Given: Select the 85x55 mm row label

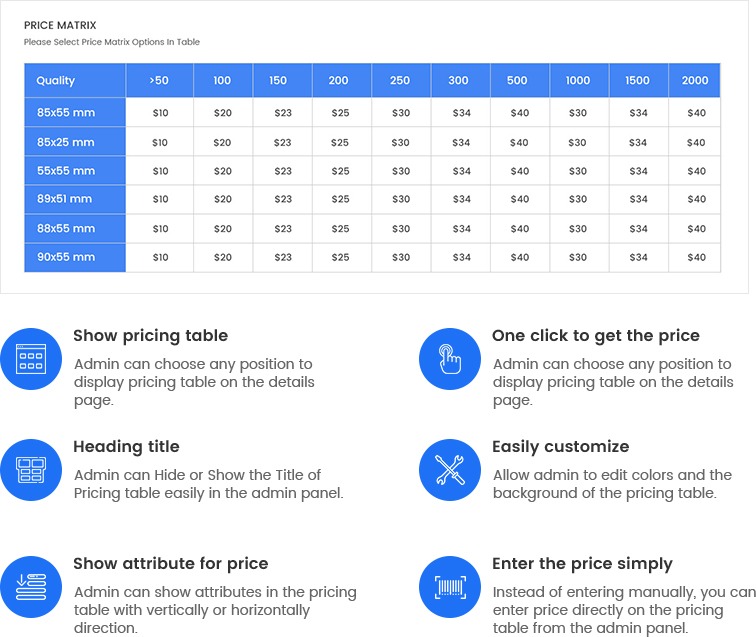Looking at the screenshot, I should 75,113.
